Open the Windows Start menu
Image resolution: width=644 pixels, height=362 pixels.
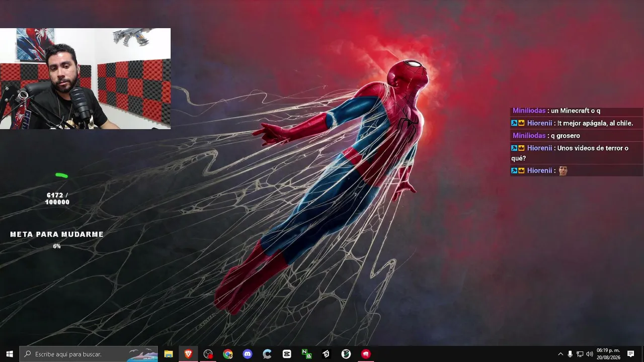(10, 354)
